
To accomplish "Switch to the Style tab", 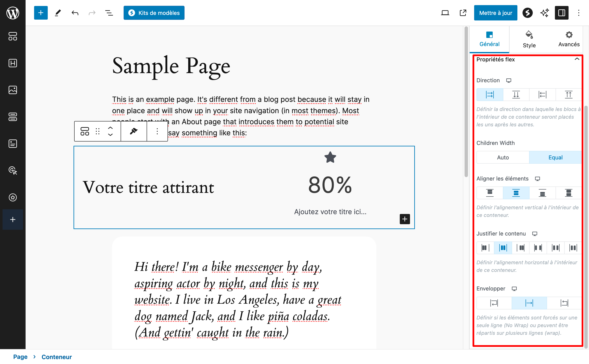I will tap(529, 39).
